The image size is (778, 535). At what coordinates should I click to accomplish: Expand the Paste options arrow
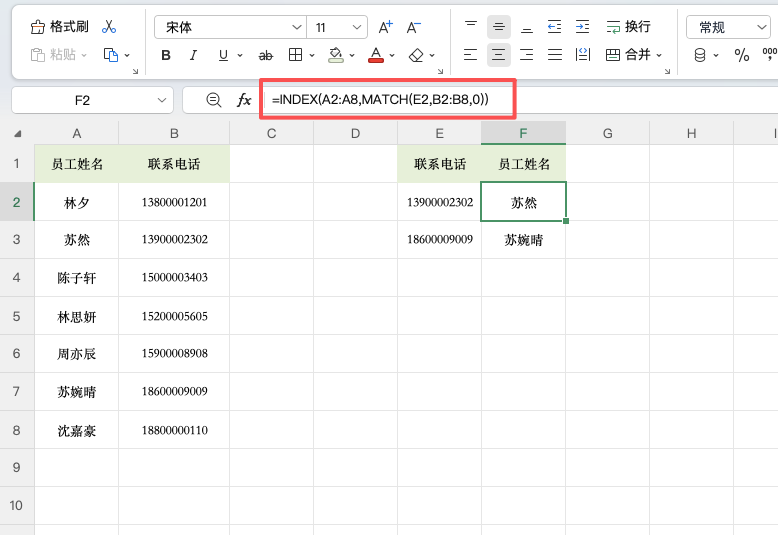point(84,55)
